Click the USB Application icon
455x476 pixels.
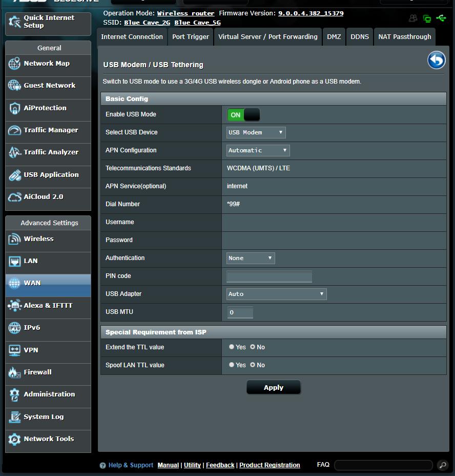point(14,175)
